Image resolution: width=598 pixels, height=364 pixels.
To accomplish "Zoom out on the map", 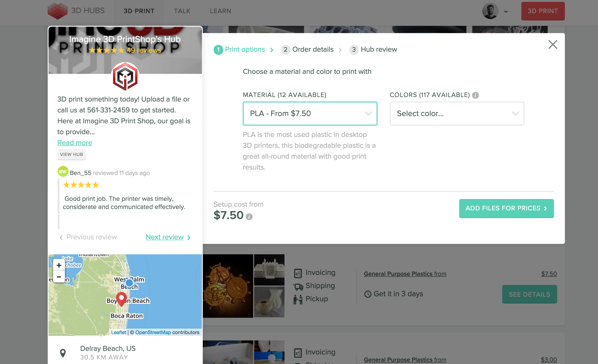I will click(59, 277).
